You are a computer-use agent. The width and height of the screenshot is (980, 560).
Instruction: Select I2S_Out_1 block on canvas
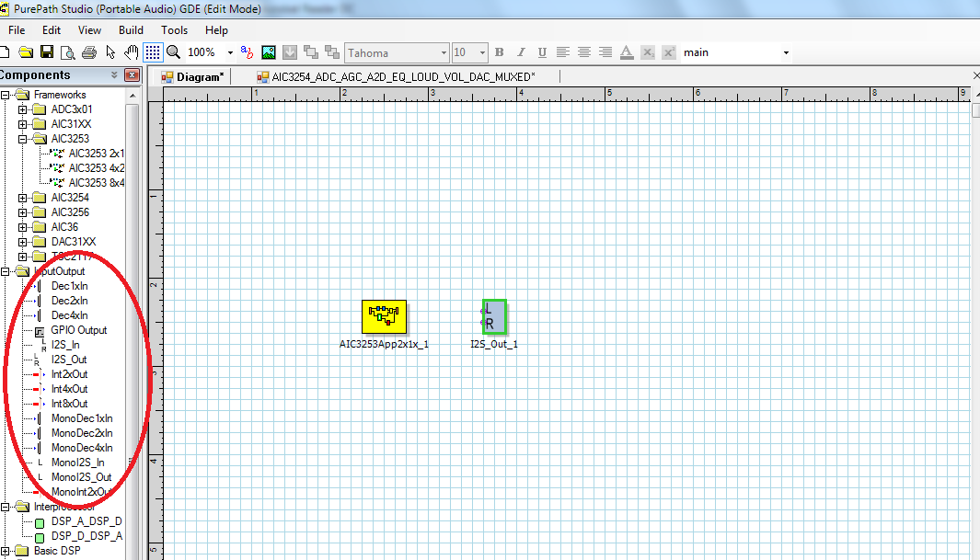494,316
